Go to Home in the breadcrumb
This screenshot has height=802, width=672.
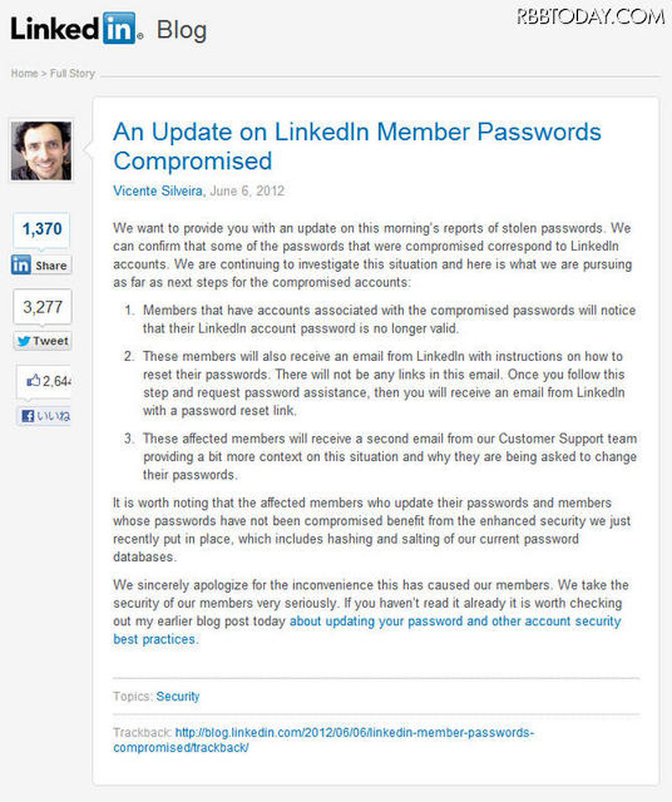click(x=24, y=74)
